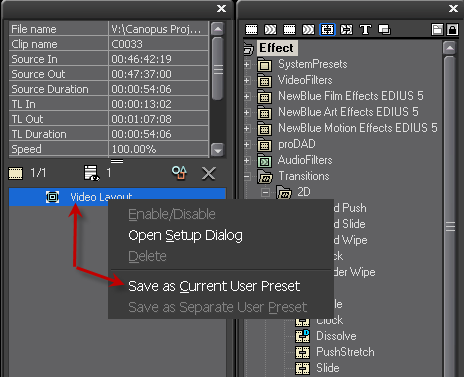Click the Dissolve transition icon
This screenshot has height=377, width=464.
coord(302,336)
